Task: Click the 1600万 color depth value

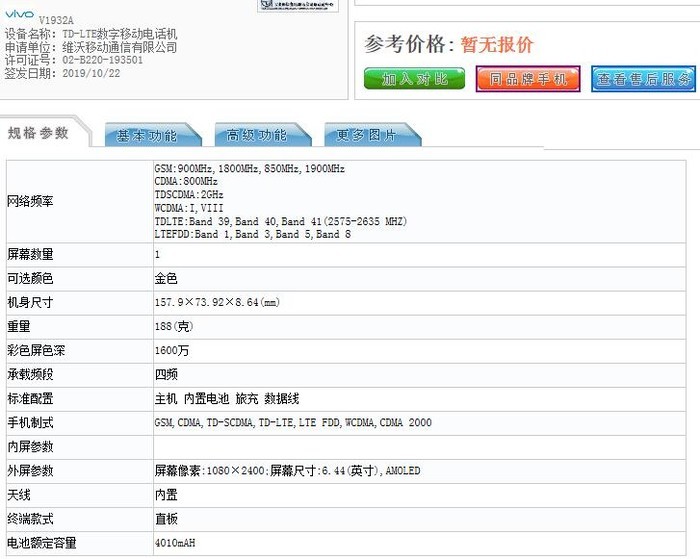Action: (172, 350)
